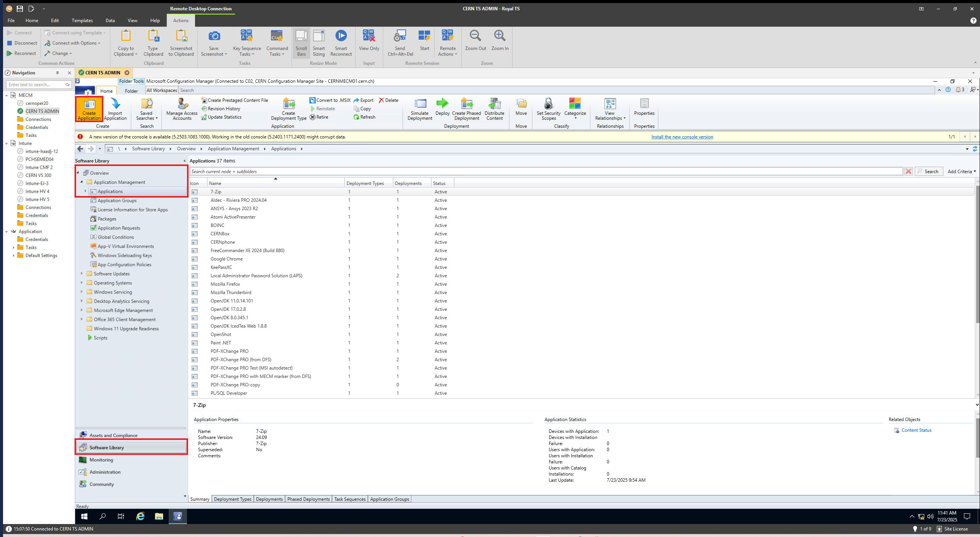980x537 pixels.
Task: Open Connect with Options dropdown
Action: pos(73,43)
